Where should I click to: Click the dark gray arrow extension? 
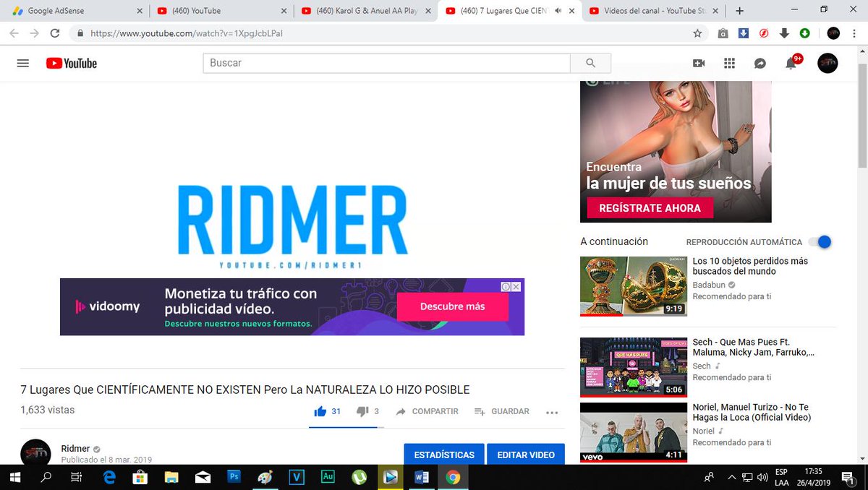(x=784, y=33)
